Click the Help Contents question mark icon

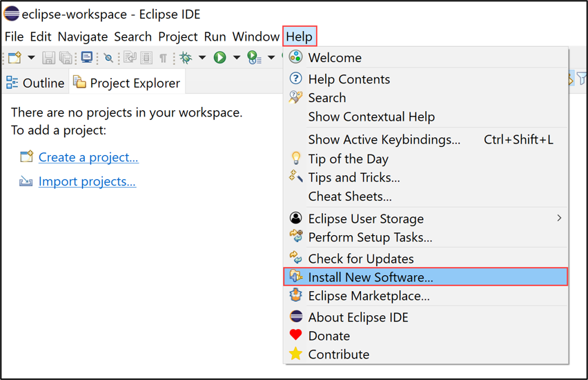coord(295,79)
